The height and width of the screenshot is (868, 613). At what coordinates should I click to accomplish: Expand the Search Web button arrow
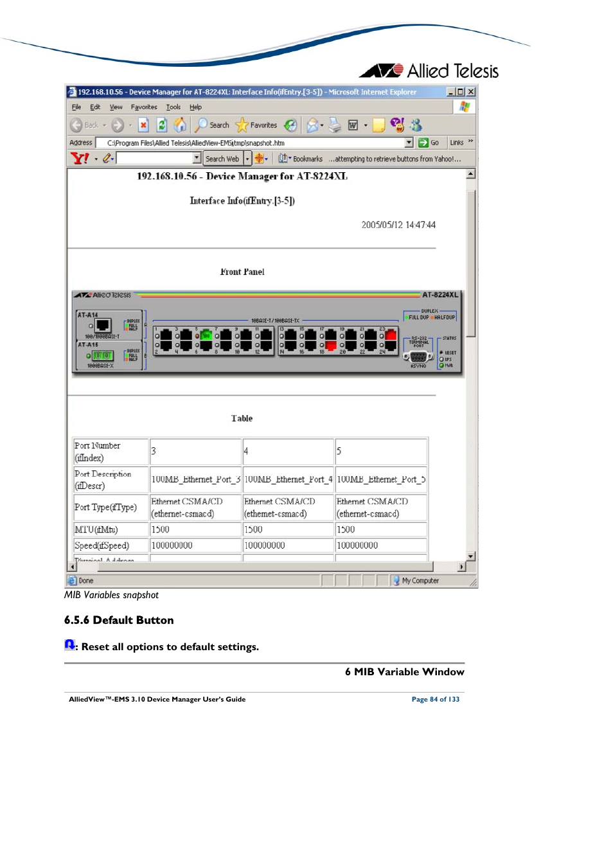click(247, 159)
